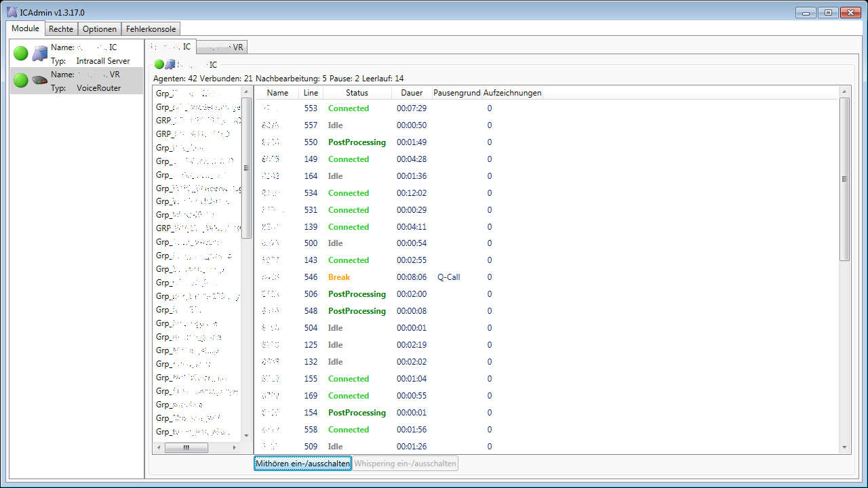Select Connected row on line 155
868x488 pixels.
(547, 379)
